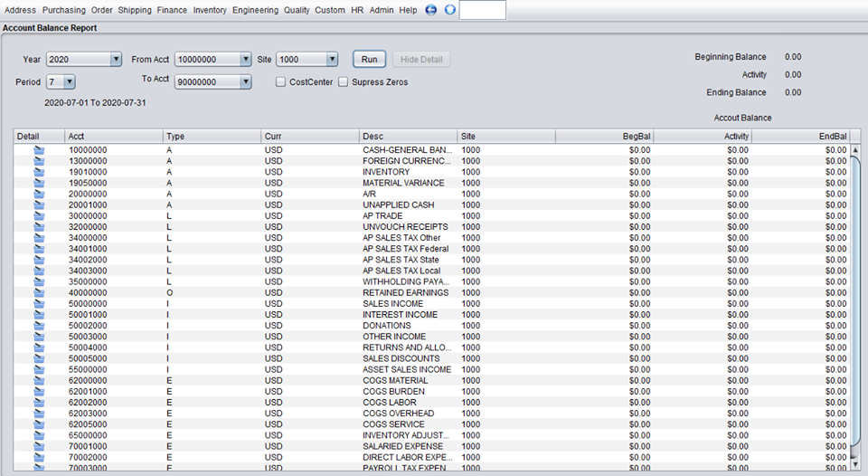Open detail folder for UNAPPLIED CASH row
The height and width of the screenshot is (476, 868).
tap(39, 205)
